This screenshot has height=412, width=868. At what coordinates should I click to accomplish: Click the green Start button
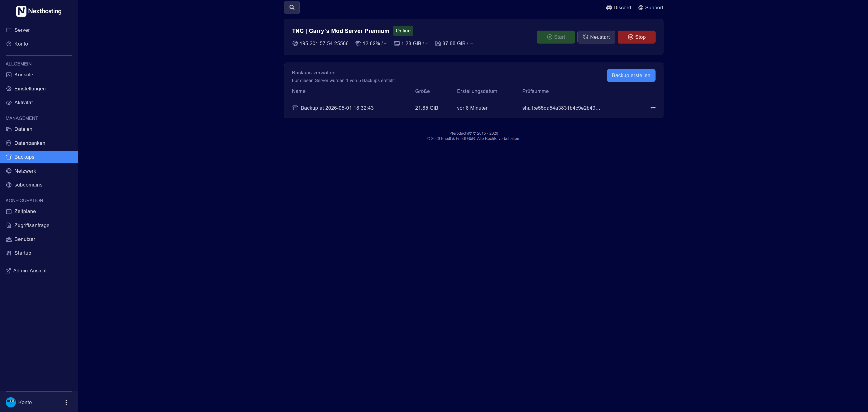click(x=556, y=37)
